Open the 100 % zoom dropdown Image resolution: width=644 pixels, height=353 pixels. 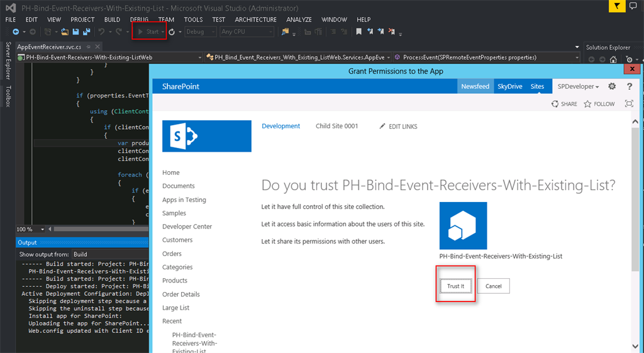click(x=30, y=229)
